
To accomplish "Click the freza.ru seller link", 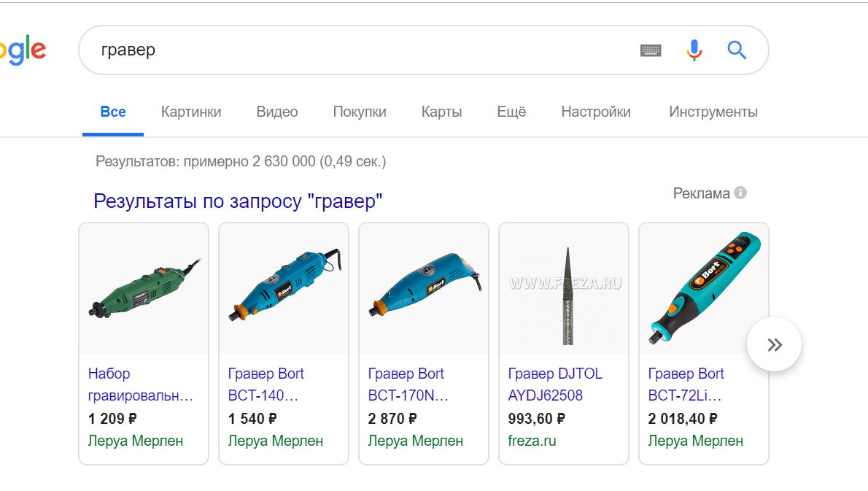I will [532, 441].
